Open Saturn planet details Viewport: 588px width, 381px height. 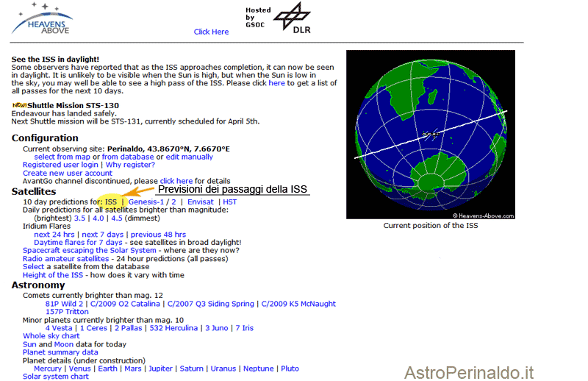(191, 368)
